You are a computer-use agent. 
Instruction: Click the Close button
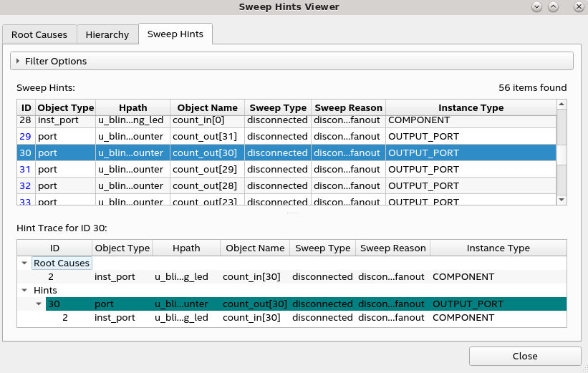[524, 356]
